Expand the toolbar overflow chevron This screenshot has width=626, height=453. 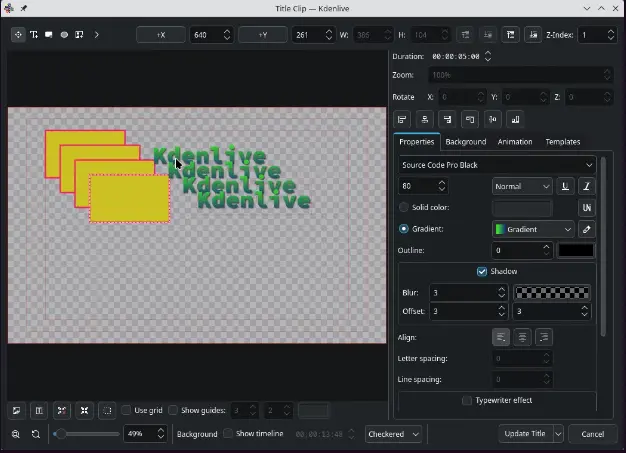pyautogui.click(x=96, y=35)
